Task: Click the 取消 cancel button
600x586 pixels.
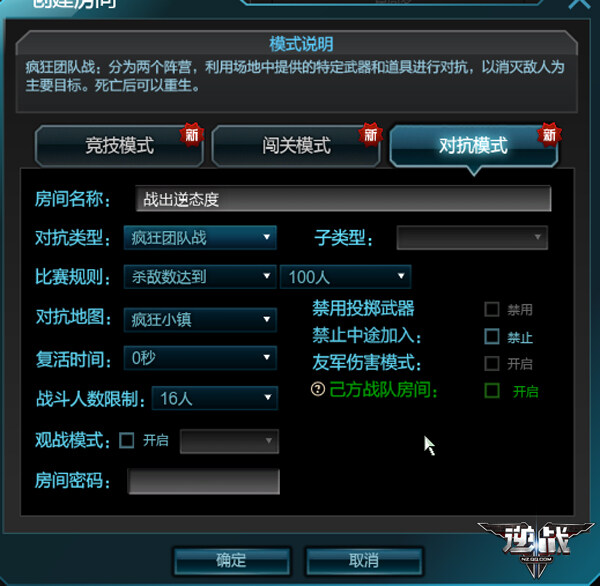Action: (x=364, y=561)
